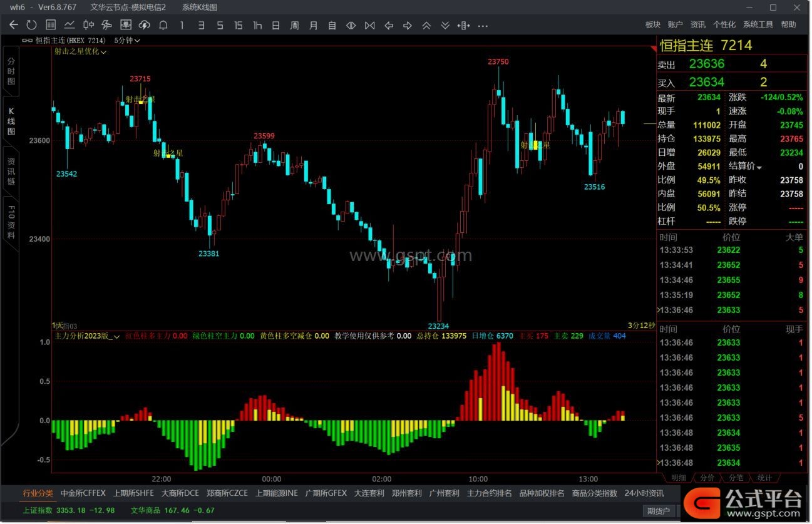Select the 1h period icon

(257, 25)
